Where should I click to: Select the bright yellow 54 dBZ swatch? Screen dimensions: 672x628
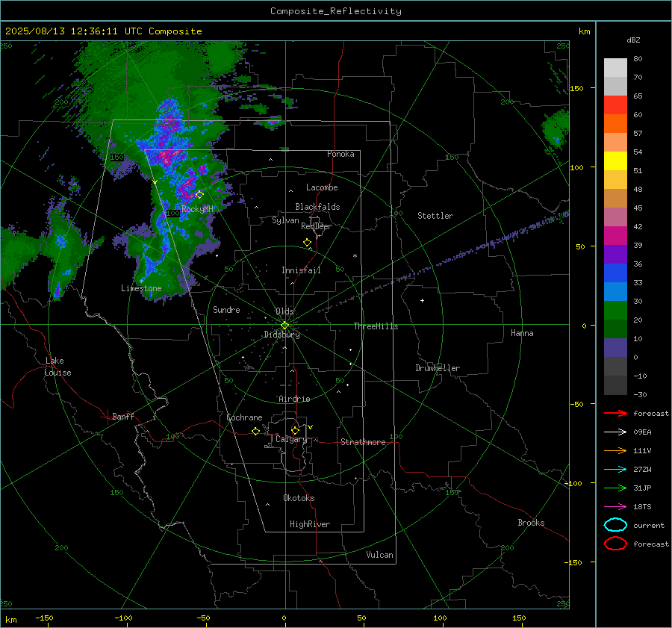tap(615, 161)
